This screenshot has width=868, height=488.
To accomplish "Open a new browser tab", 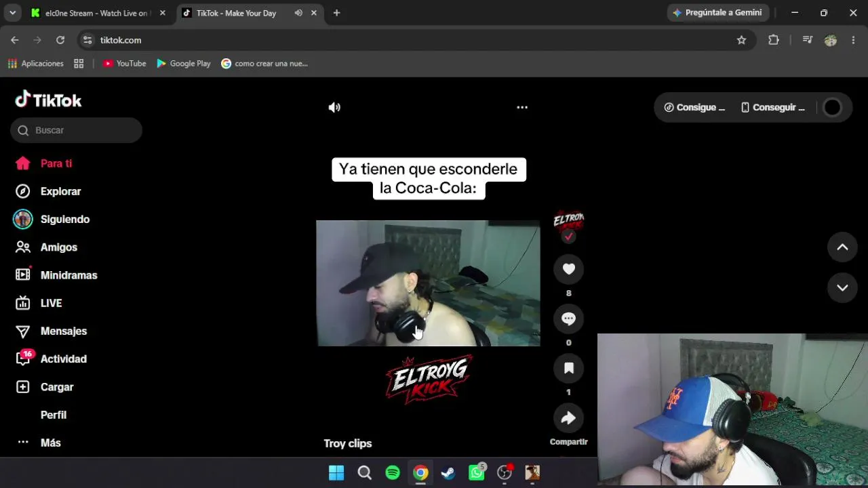I will (336, 13).
